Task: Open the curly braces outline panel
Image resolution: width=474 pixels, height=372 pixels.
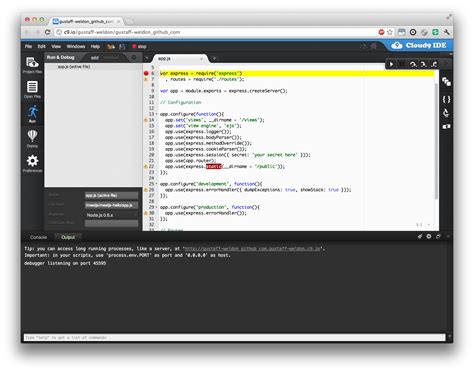Action: coord(446,99)
